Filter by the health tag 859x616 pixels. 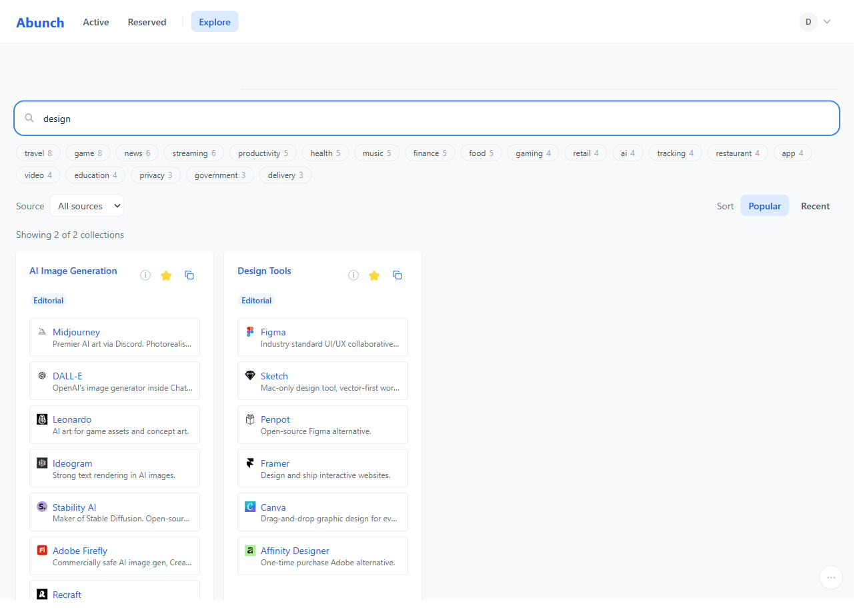point(325,153)
